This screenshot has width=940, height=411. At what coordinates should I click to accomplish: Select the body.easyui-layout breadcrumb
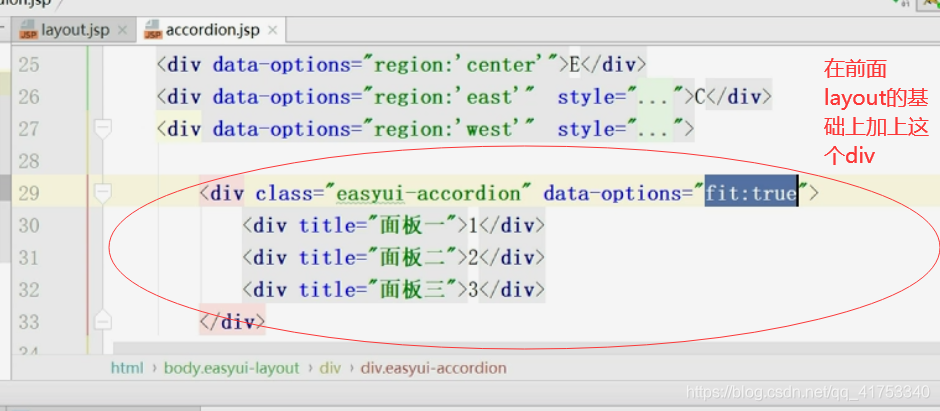231,368
